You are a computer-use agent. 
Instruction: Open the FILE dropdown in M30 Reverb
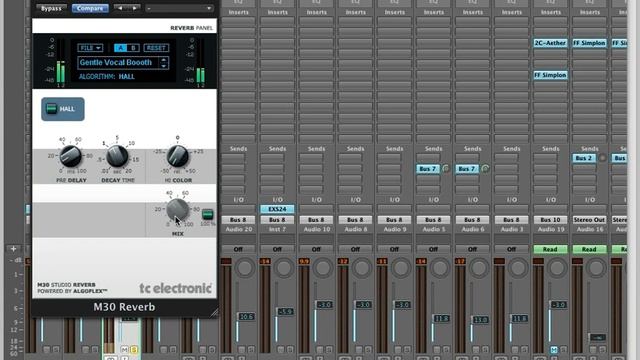[90, 48]
